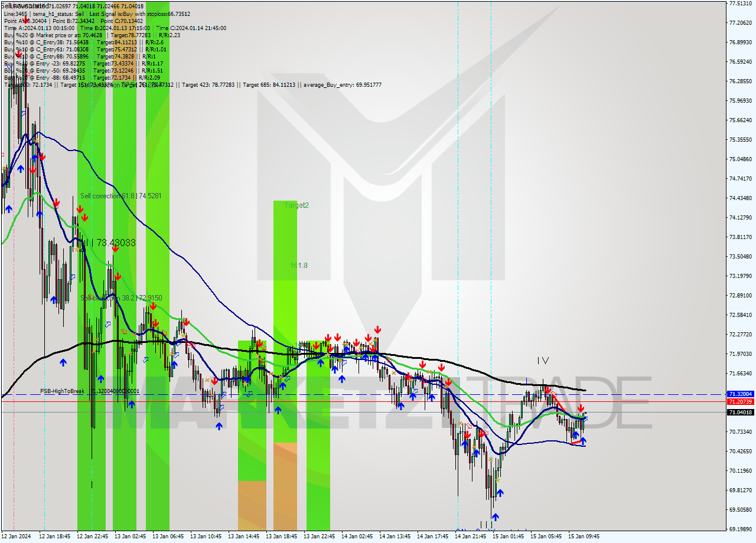This screenshot has width=756, height=543.
Task: Click the 'Target 423: 78.77283' text
Action: tap(208, 85)
